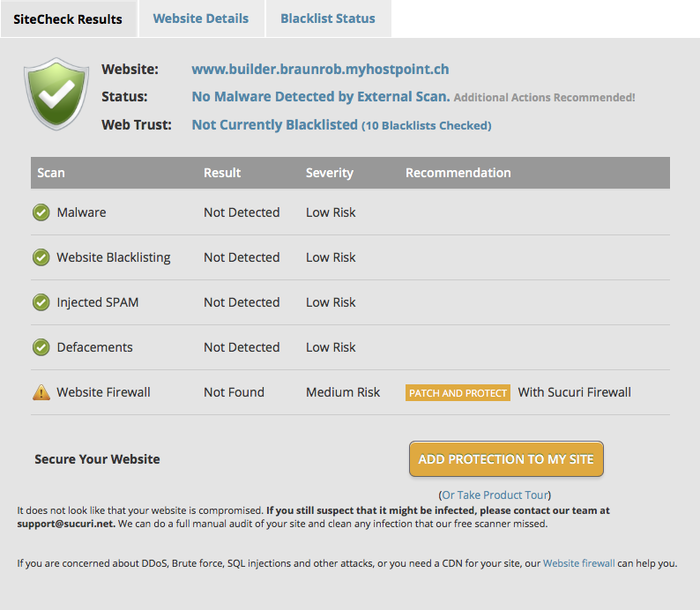Click the Secure Your Website heading

click(x=97, y=459)
